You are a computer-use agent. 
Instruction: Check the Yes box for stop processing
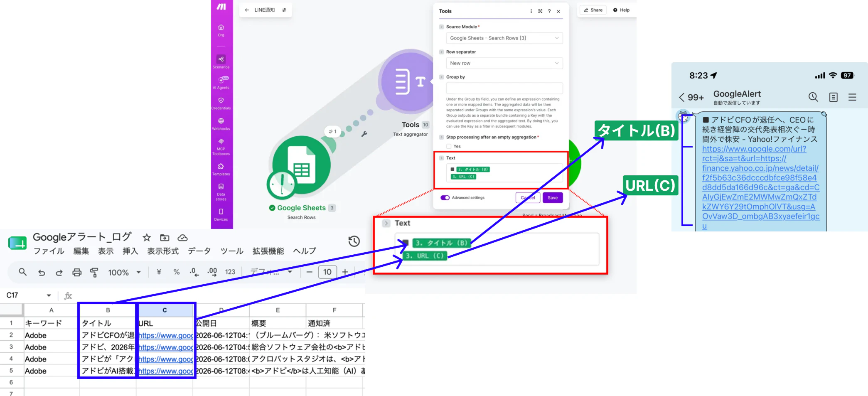tap(449, 146)
